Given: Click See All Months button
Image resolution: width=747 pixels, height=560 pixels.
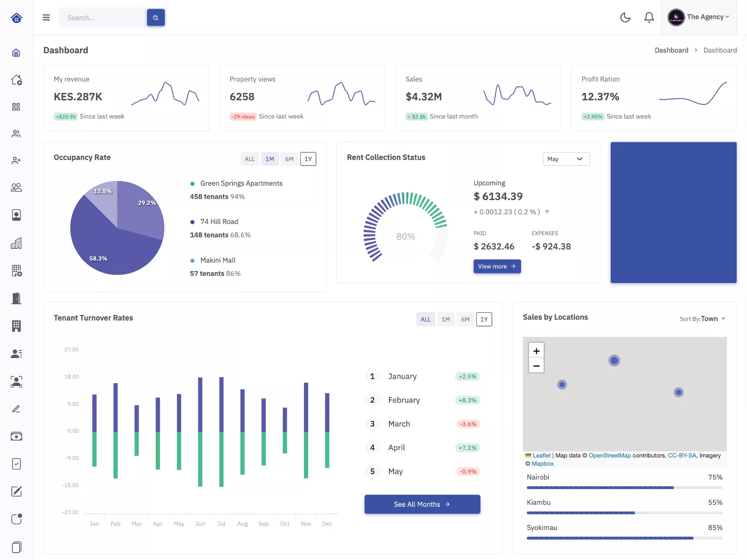Looking at the screenshot, I should (423, 504).
